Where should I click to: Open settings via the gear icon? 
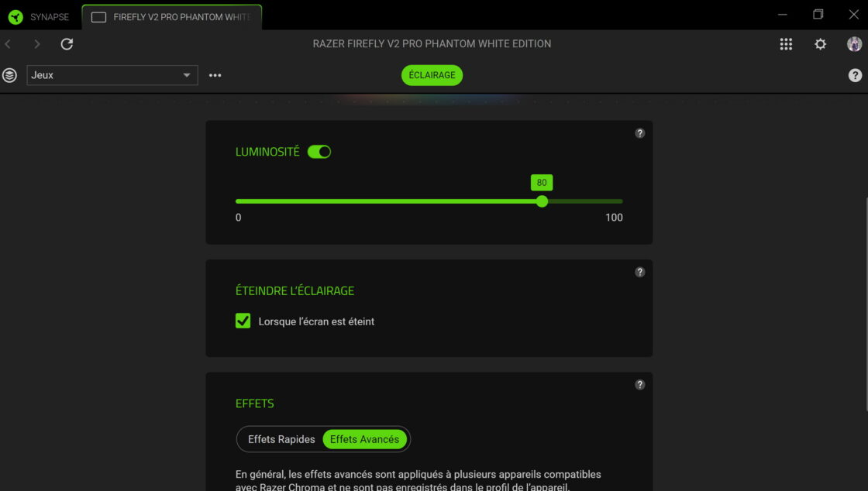820,44
